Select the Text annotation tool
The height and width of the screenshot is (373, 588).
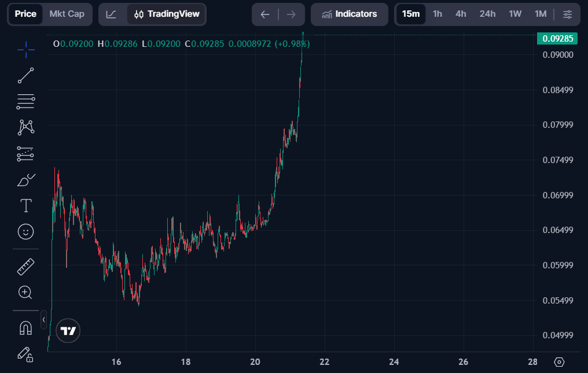[26, 206]
